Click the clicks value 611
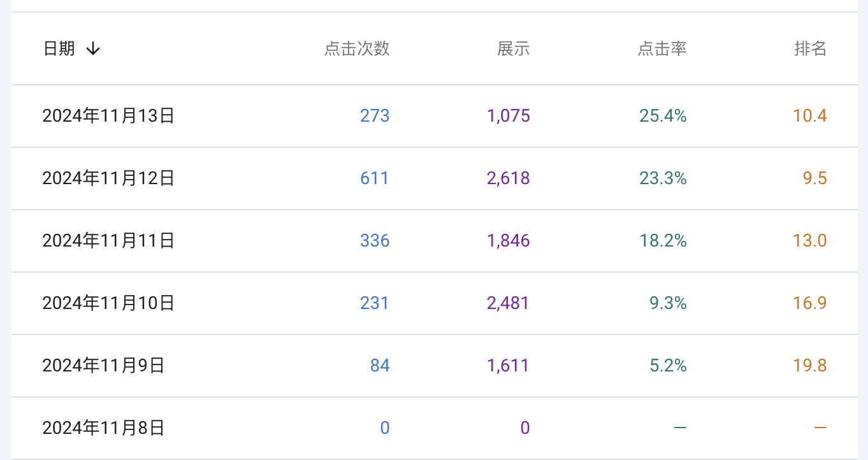Image resolution: width=868 pixels, height=460 pixels. [x=375, y=178]
